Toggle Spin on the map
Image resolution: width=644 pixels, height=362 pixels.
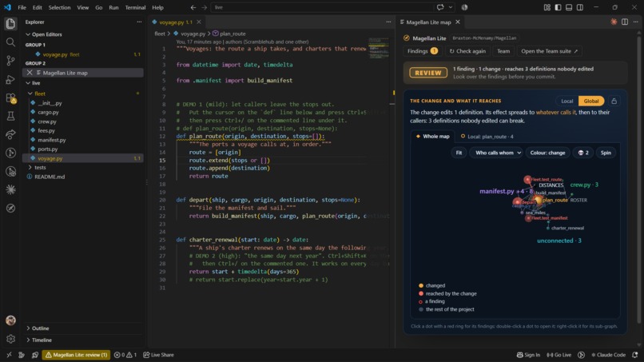point(606,153)
